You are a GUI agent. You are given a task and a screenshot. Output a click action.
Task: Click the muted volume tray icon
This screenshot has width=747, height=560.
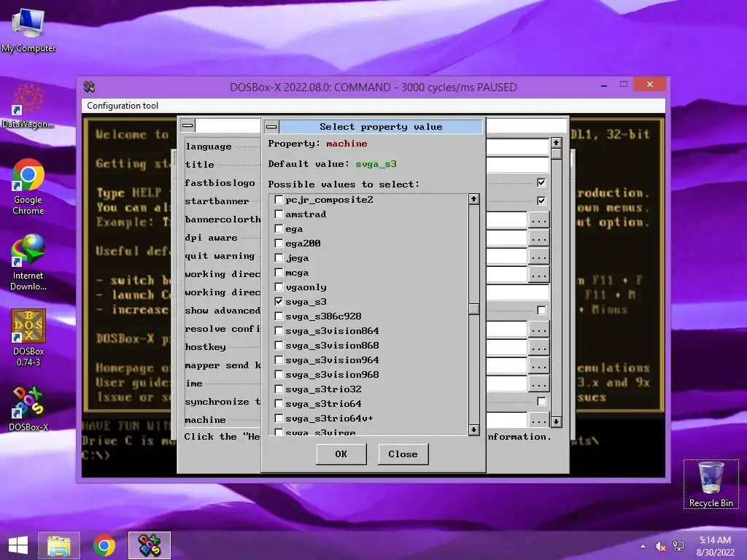[660, 546]
